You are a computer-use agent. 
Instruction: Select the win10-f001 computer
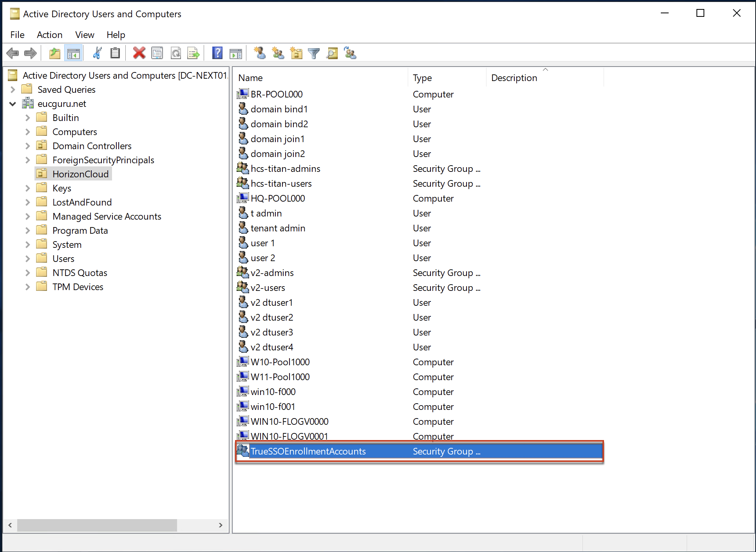[x=273, y=406]
